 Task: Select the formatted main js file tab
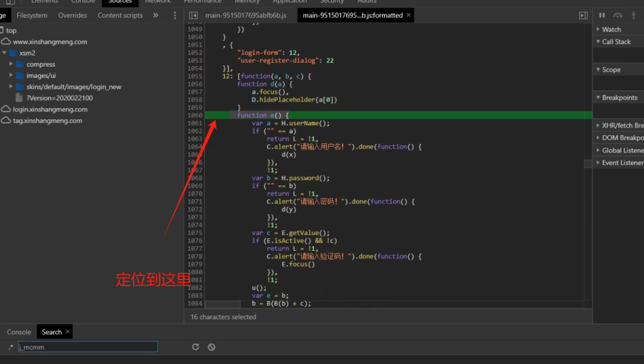(353, 15)
